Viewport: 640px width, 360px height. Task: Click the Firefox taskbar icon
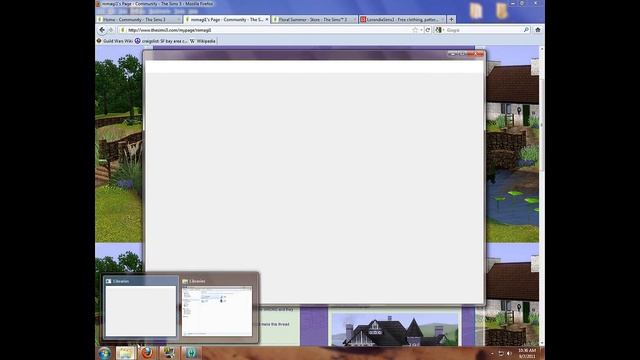[147, 353]
